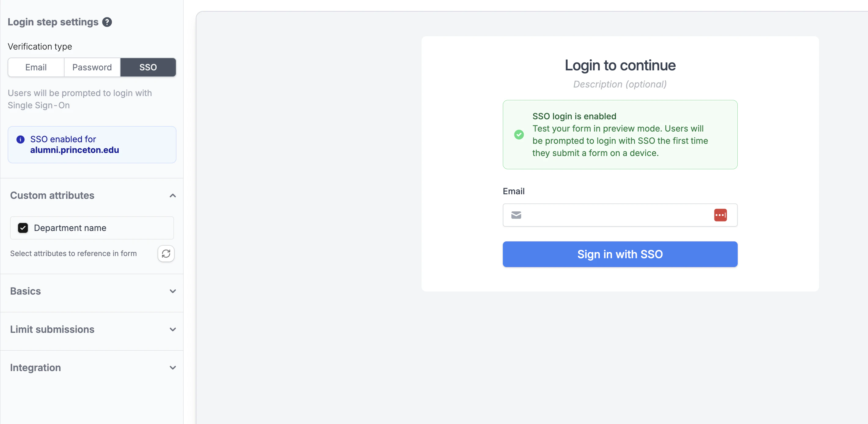Click the info icon in SSO enabled banner
This screenshot has width=868, height=424.
click(21, 139)
